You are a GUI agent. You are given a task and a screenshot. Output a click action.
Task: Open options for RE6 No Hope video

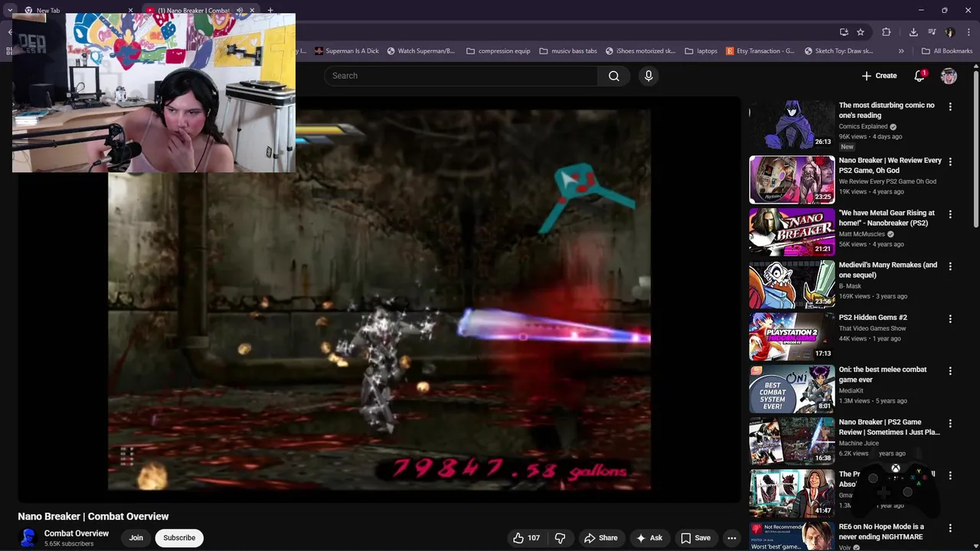(950, 528)
